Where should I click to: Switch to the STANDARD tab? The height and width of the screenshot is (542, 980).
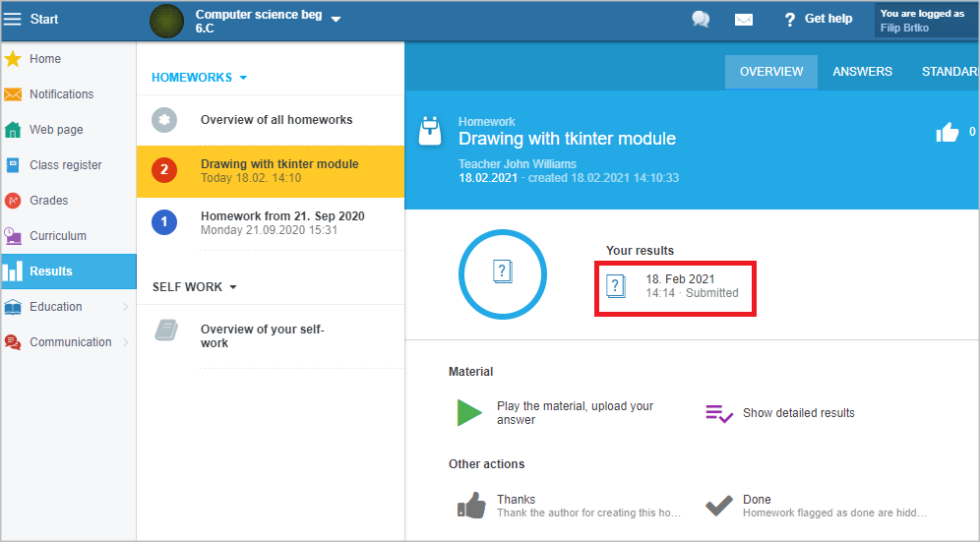950,72
